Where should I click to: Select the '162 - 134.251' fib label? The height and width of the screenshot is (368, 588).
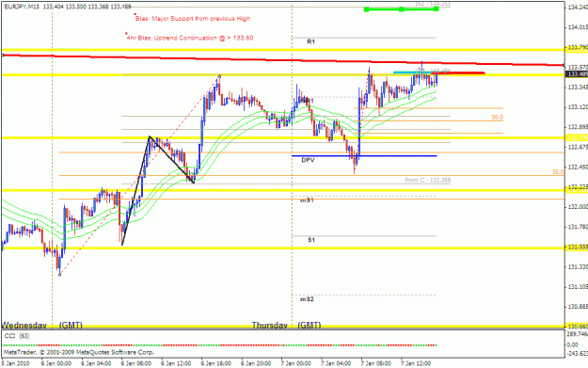433,4
